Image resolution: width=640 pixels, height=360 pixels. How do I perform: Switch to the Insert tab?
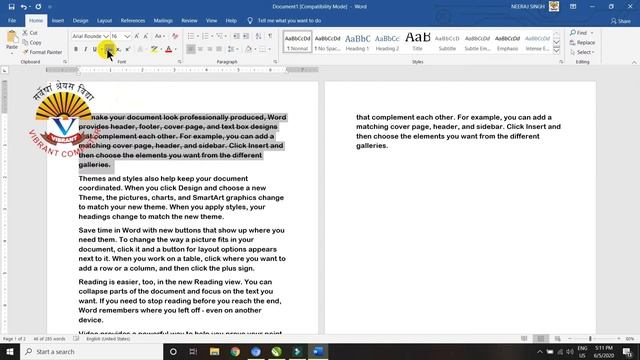[58, 20]
